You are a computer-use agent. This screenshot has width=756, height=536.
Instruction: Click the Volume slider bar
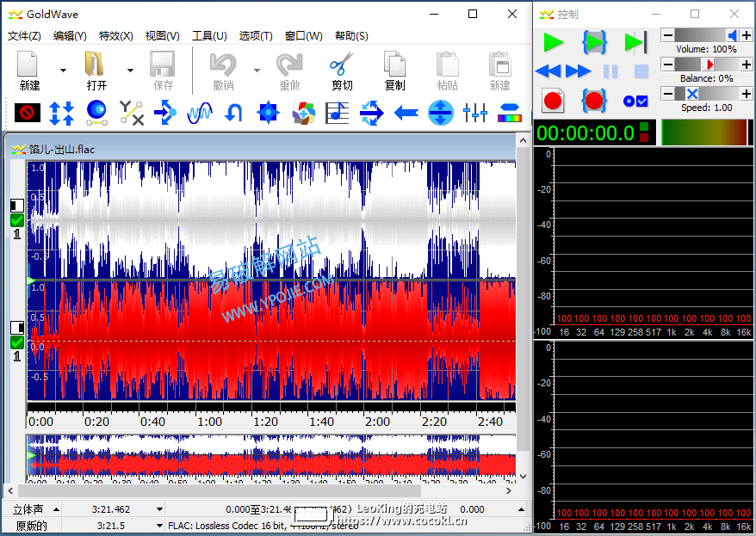click(707, 35)
